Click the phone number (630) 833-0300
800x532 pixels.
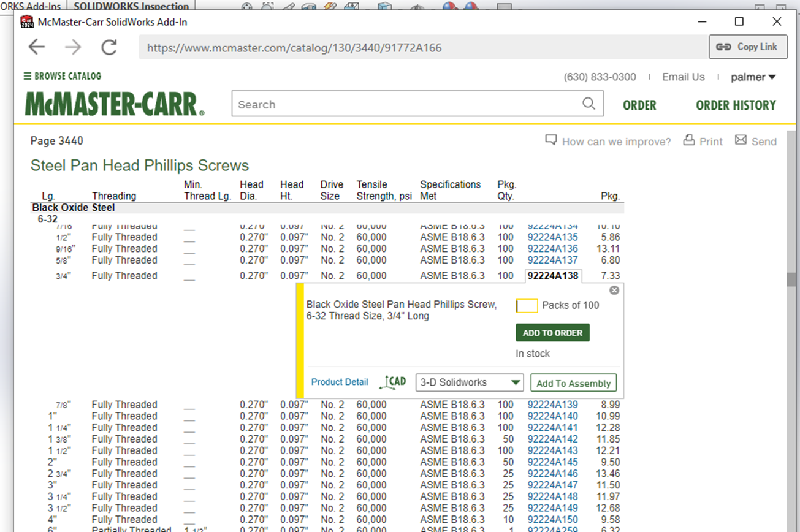600,77
